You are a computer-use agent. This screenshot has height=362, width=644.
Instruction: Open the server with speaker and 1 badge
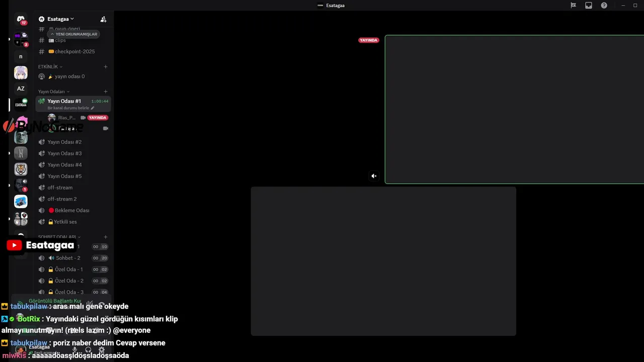pos(21,185)
